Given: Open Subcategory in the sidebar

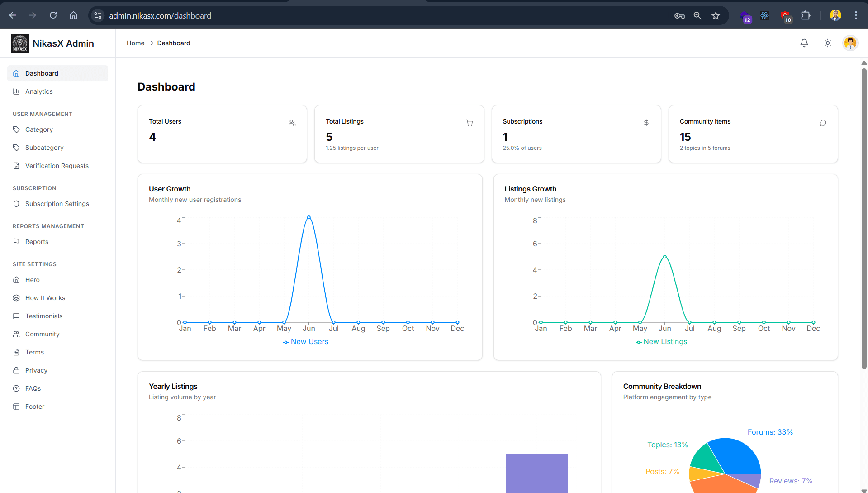Looking at the screenshot, I should 57,148.
